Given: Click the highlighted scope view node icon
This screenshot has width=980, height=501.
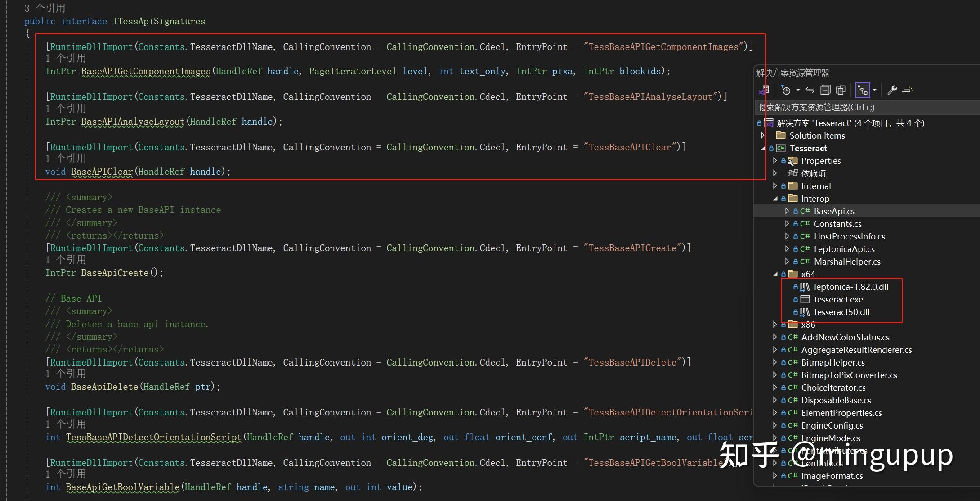Looking at the screenshot, I should click(862, 90).
